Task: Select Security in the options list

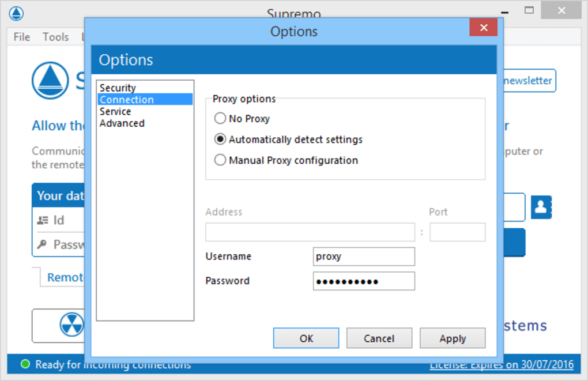Action: [117, 88]
